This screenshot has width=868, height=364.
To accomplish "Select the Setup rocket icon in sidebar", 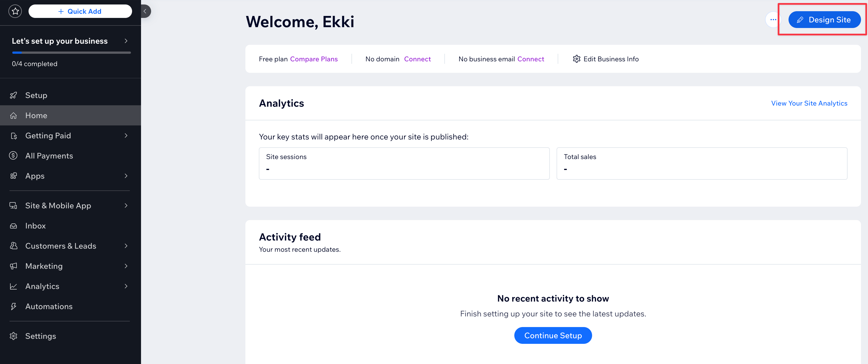I will [13, 95].
